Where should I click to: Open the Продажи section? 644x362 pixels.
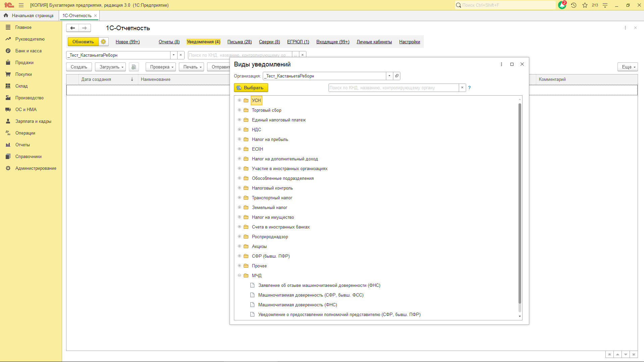point(24,62)
